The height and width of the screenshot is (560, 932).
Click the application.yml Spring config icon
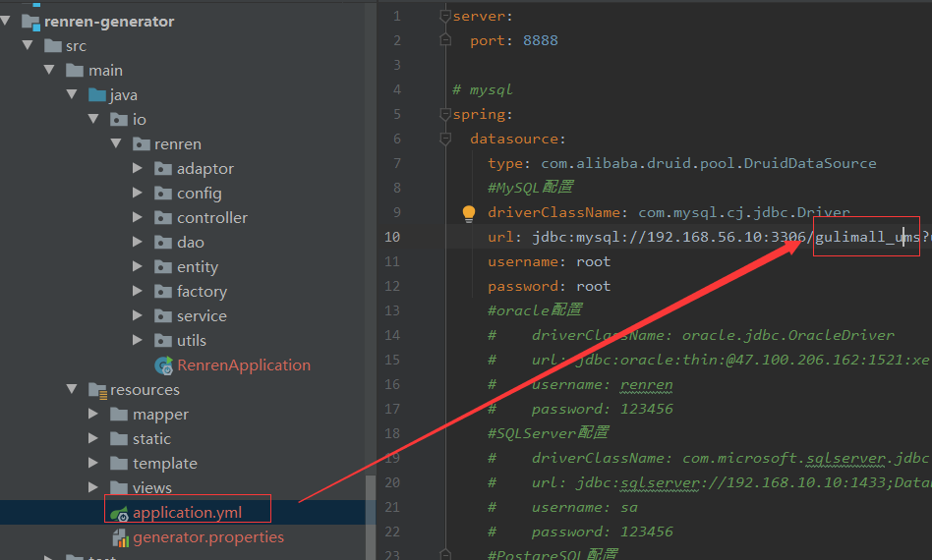(120, 514)
